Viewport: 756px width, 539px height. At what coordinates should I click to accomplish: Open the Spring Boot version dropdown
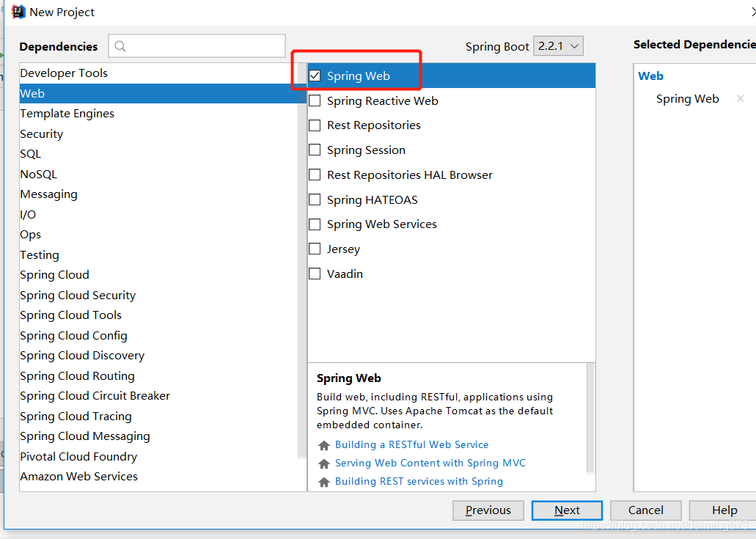click(558, 45)
